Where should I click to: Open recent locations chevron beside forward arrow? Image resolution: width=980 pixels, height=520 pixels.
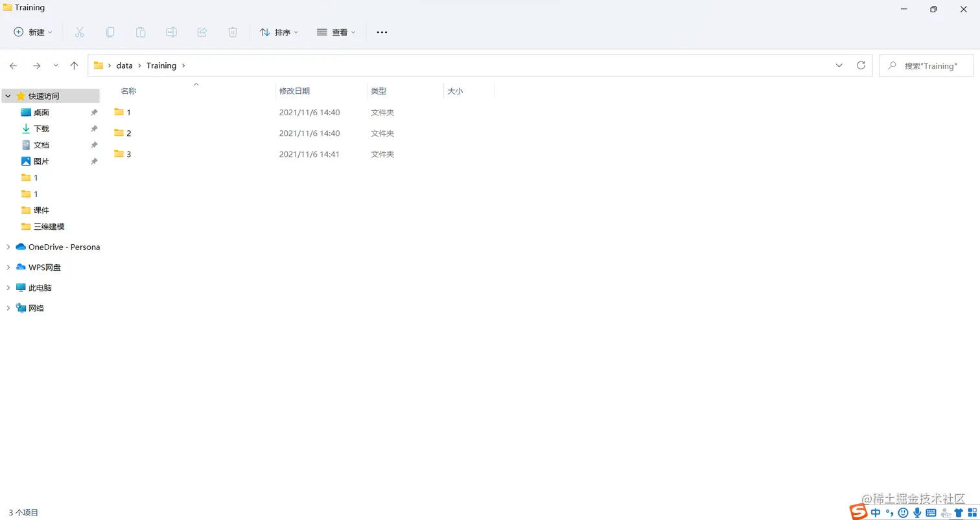pyautogui.click(x=56, y=65)
